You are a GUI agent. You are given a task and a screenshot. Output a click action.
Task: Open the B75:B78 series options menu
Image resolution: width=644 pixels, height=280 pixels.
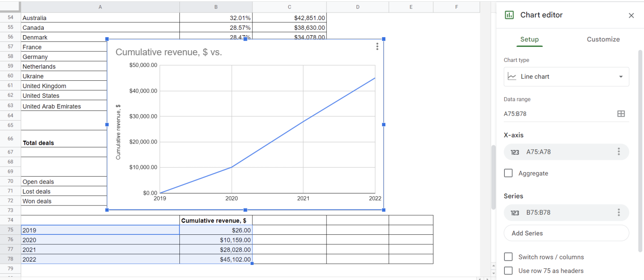click(x=619, y=213)
